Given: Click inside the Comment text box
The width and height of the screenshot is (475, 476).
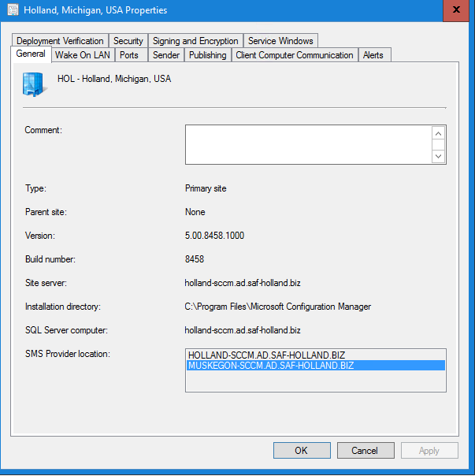Looking at the screenshot, I should tap(308, 144).
